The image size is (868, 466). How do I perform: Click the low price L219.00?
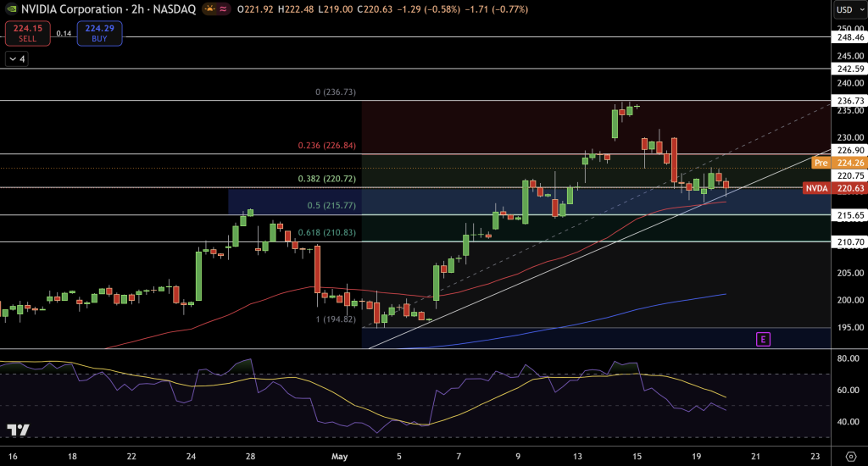coord(336,9)
